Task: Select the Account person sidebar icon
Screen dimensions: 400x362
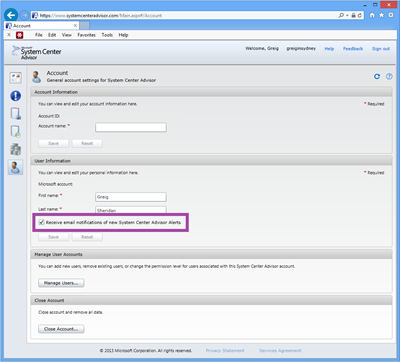Action: [x=15, y=167]
